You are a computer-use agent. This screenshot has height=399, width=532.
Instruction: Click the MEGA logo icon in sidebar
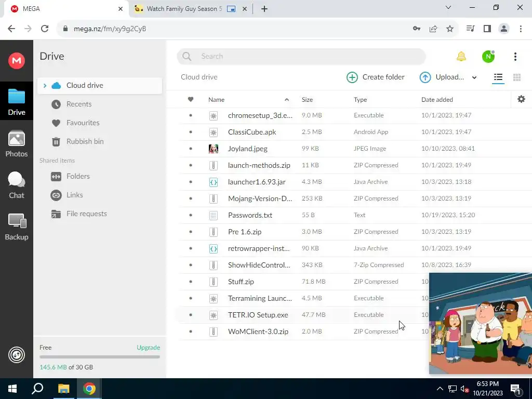click(x=16, y=61)
